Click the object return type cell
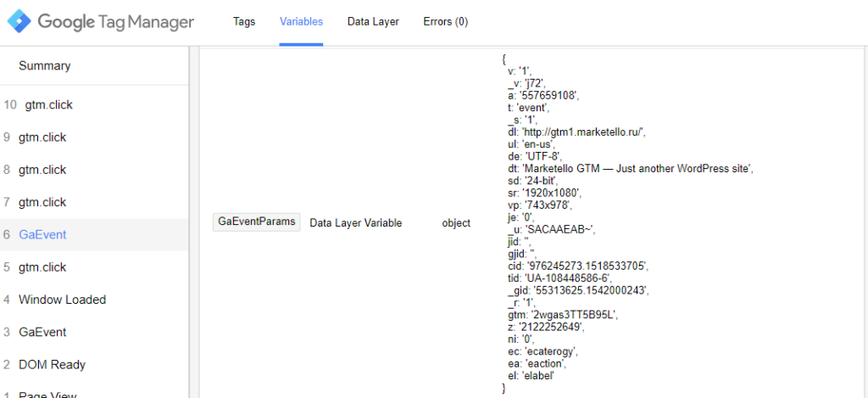Image resolution: width=868 pixels, height=398 pixels. [456, 223]
